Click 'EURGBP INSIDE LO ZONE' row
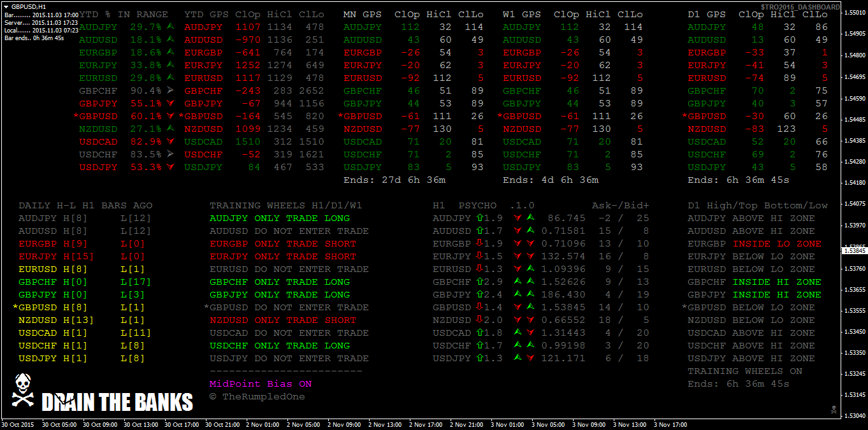Screen dimensions: 868x430 tap(754, 243)
